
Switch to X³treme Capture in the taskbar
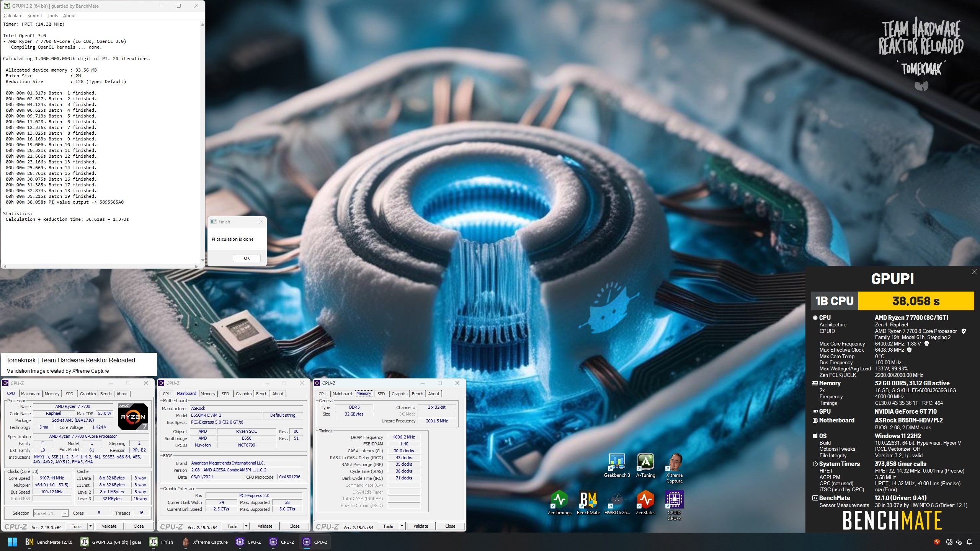coord(205,542)
